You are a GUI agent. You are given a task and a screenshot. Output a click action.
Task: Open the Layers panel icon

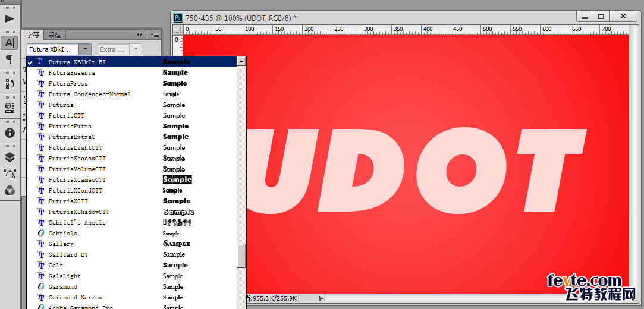pyautogui.click(x=9, y=157)
